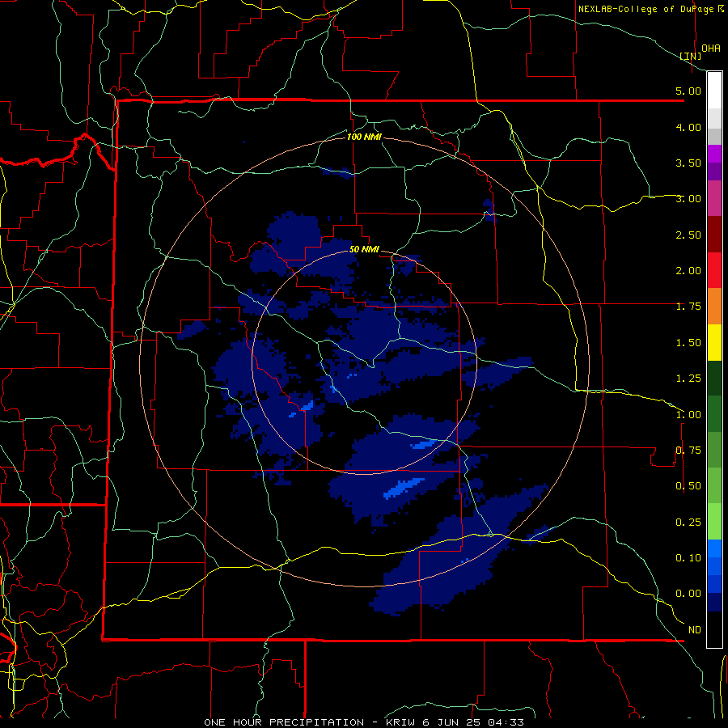Pick the white segment of the color scale
This screenshot has height=728, width=728.
[714, 91]
